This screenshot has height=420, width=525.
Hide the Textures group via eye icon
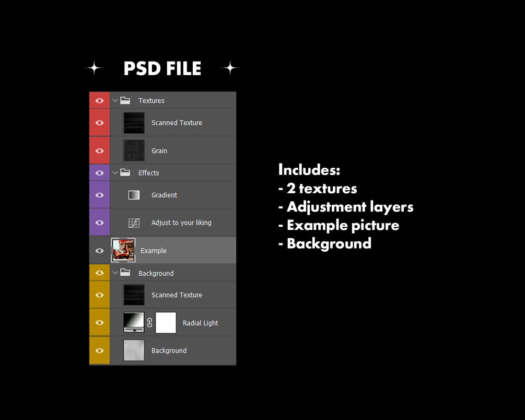[x=99, y=100]
